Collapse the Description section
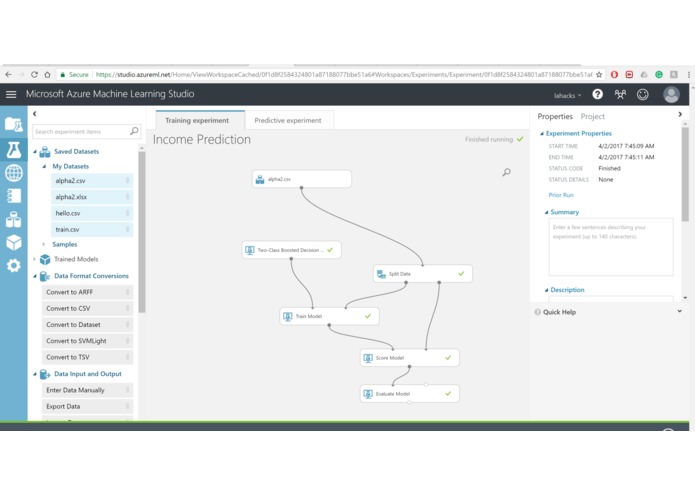Viewport: 695px width, 494px height. [546, 290]
